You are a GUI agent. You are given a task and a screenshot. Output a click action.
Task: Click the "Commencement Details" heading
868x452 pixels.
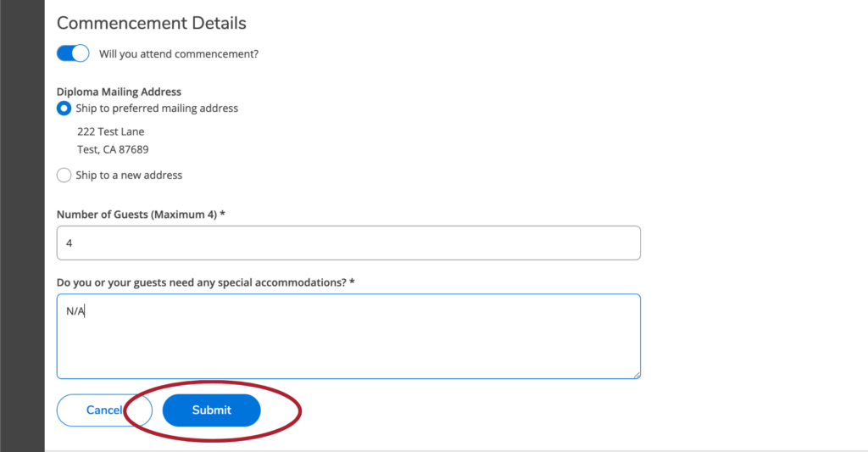pos(151,23)
